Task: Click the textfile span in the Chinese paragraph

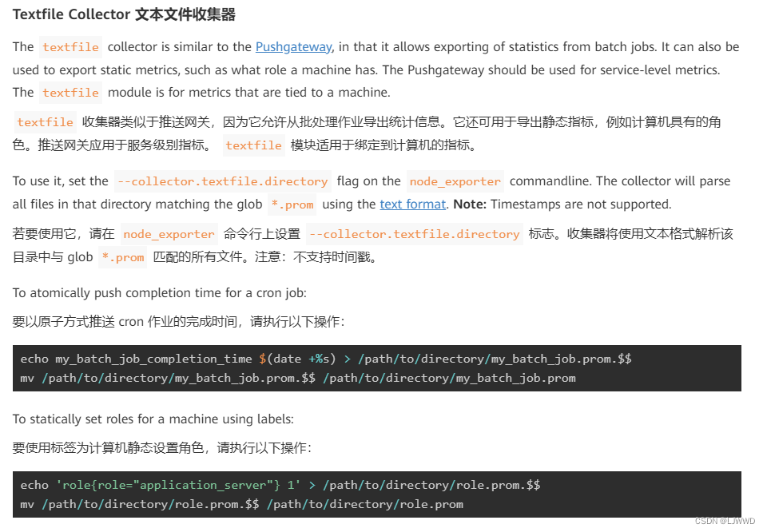Action: 44,121
